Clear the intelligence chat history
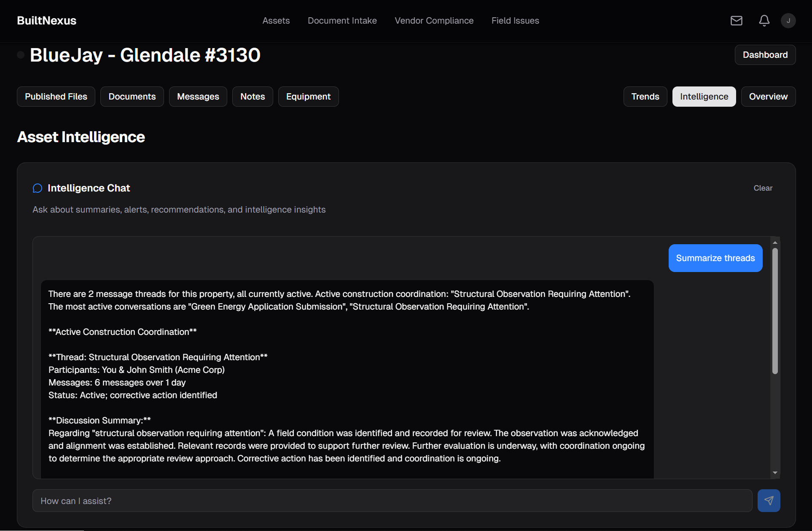Screen dimensions: 812x531 pyautogui.click(x=763, y=188)
